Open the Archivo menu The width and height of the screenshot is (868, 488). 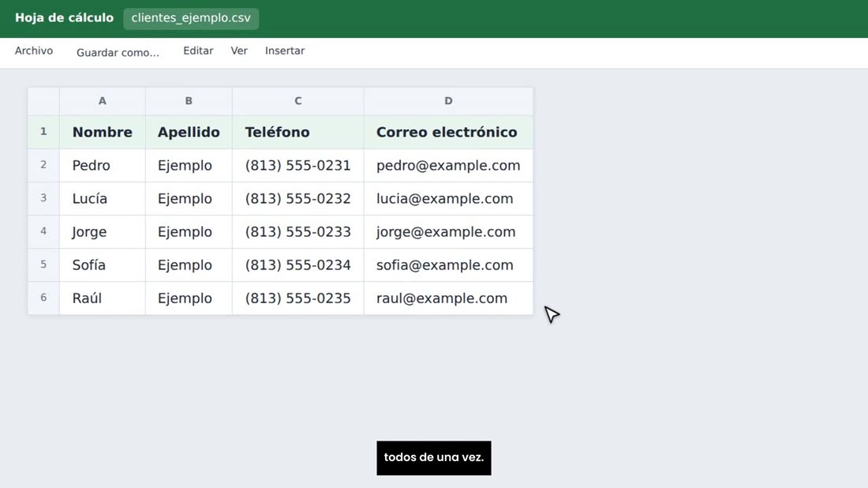pos(34,51)
